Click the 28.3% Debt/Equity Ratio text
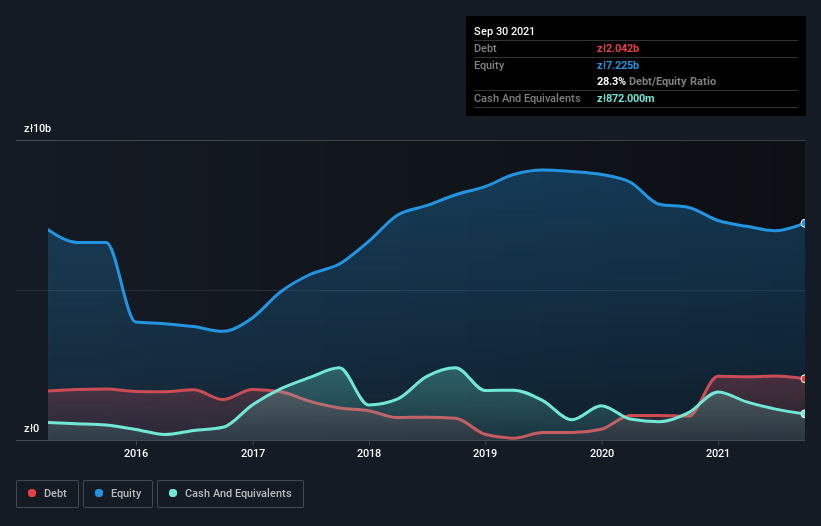Viewport: 821px width, 526px height. [657, 81]
